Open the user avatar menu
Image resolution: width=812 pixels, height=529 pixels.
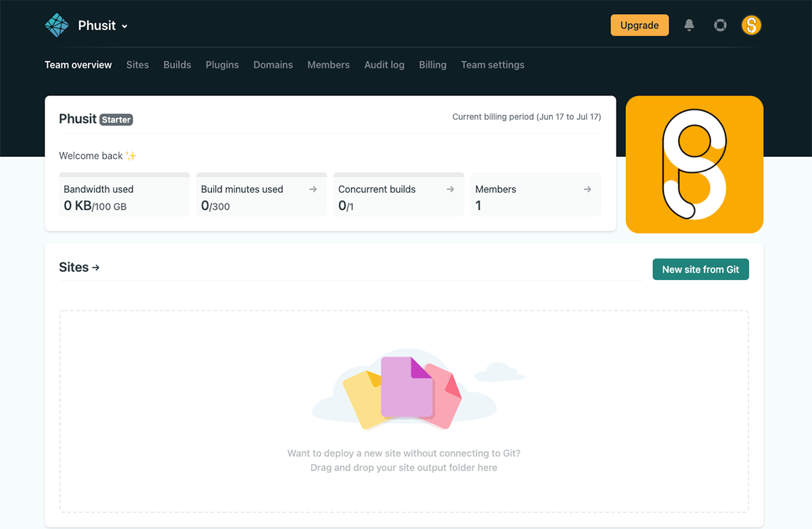pyautogui.click(x=751, y=25)
